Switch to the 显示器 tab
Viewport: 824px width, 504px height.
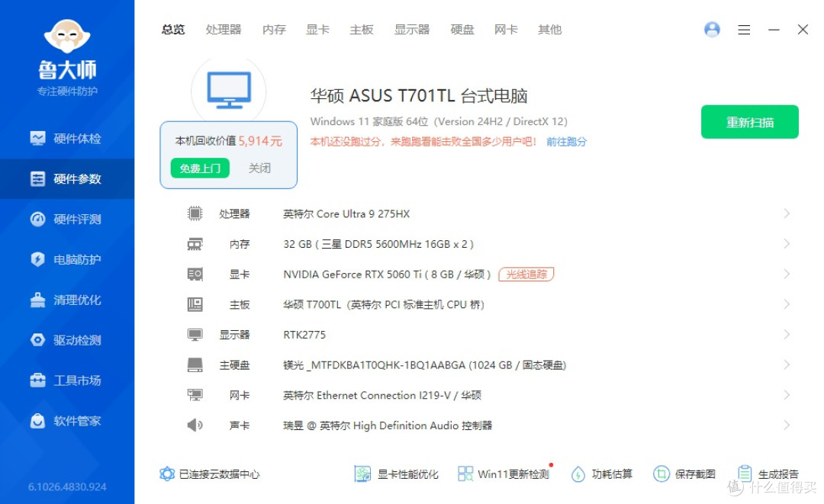click(x=412, y=30)
